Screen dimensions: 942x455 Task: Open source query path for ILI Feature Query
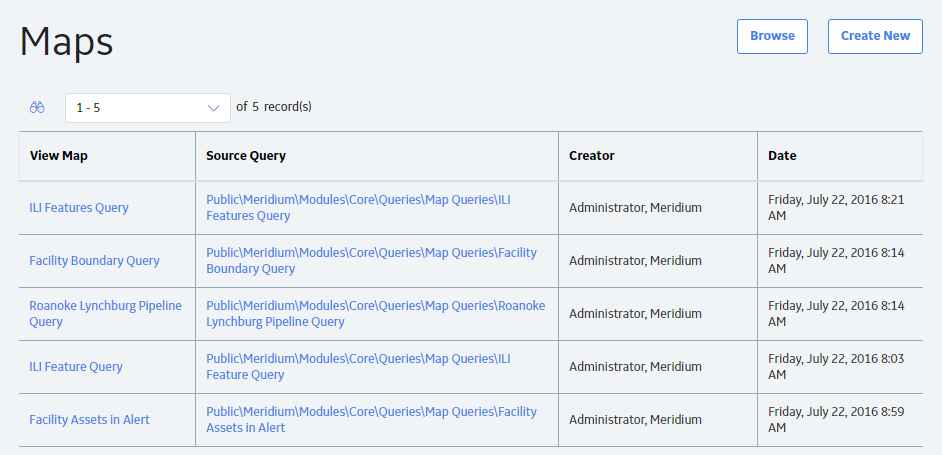(358, 366)
